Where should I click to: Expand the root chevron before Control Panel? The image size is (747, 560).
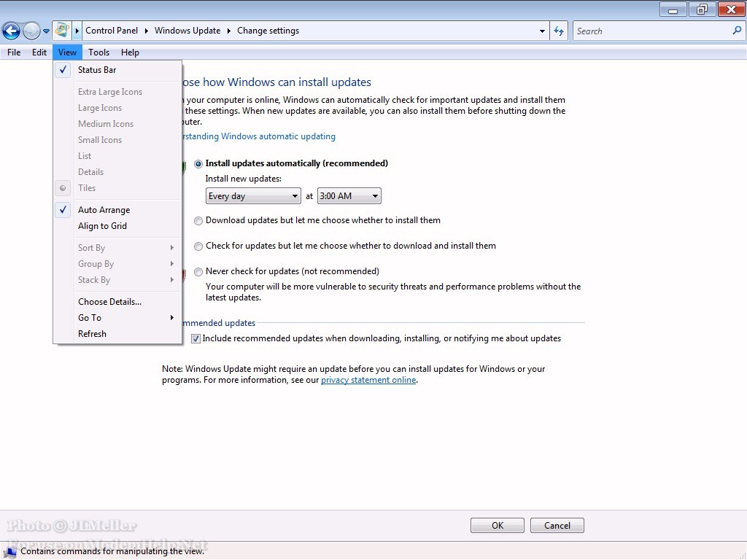pos(77,31)
